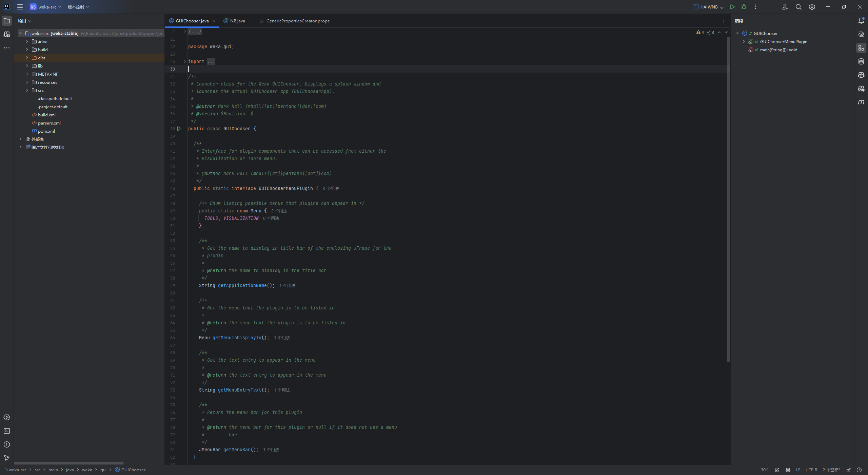Viewport: 868px width, 475px height.
Task: Click the 30:1 caret position widget
Action: [765, 470]
